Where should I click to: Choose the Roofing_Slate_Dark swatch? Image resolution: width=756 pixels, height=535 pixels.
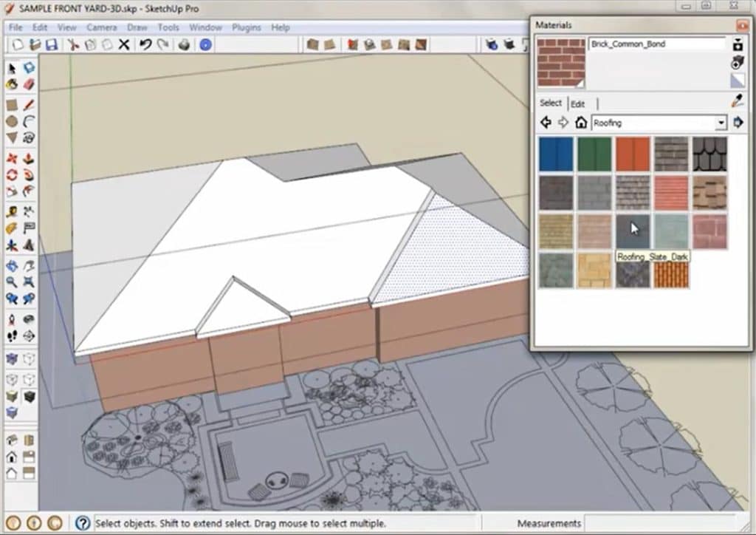click(633, 231)
